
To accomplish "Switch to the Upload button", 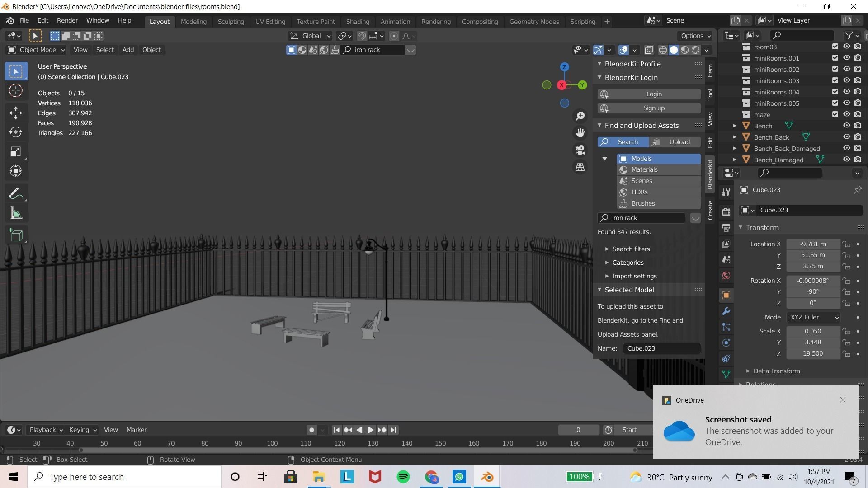I will (675, 142).
